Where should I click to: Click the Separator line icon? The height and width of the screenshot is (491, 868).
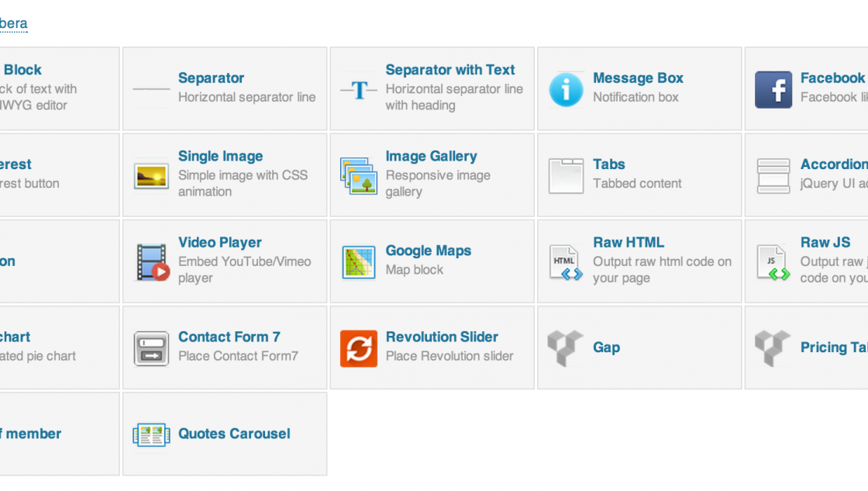click(x=151, y=89)
